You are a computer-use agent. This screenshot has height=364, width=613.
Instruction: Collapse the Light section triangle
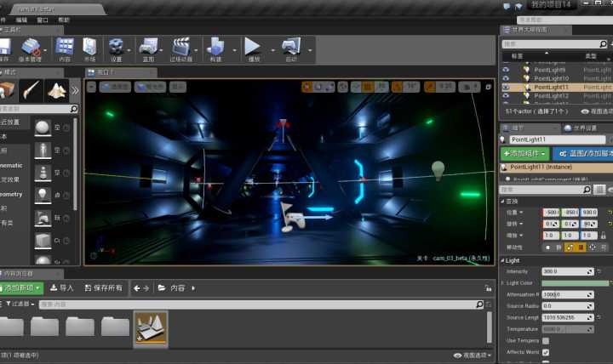coord(503,260)
